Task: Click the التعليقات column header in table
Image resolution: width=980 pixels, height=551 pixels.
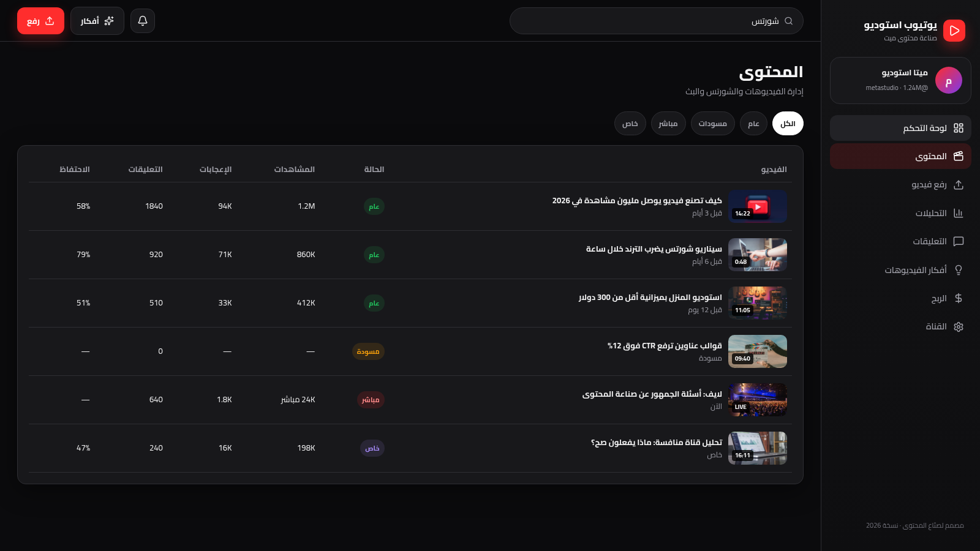Action: [146, 170]
